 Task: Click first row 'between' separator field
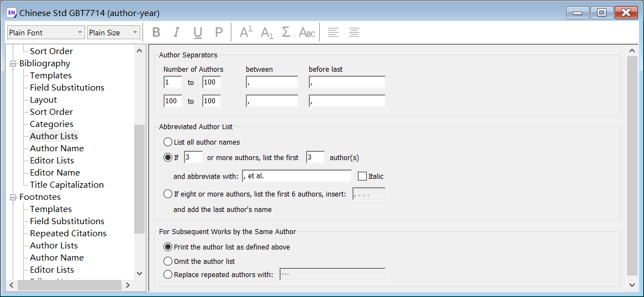(272, 82)
